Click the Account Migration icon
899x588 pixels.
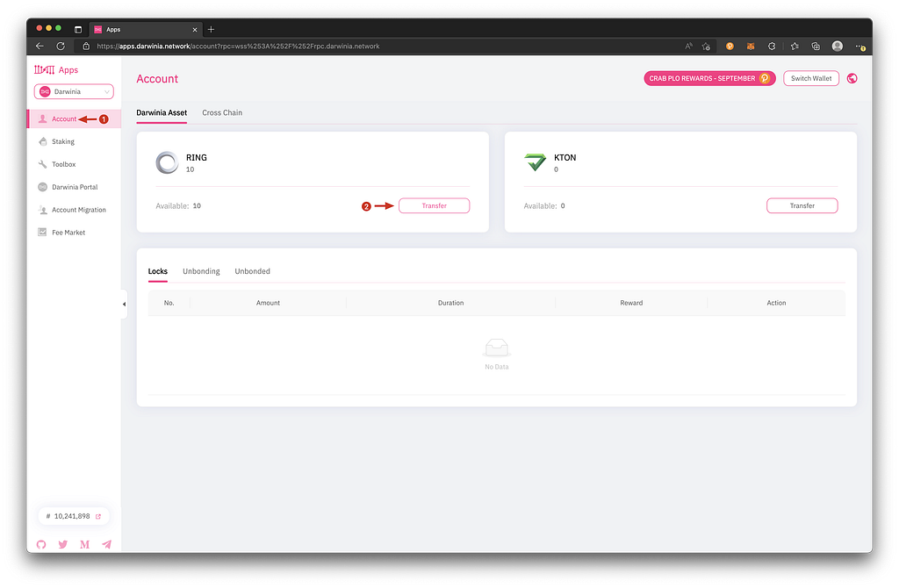[42, 210]
